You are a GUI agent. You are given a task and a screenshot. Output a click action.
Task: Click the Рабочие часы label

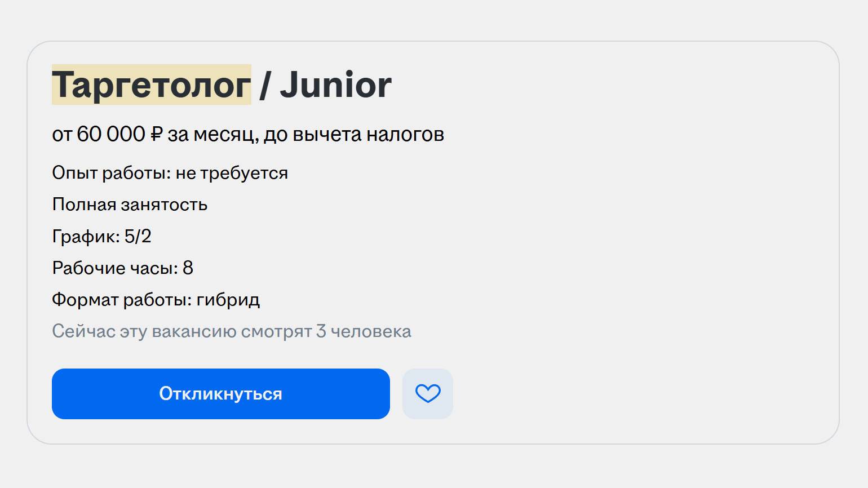pyautogui.click(x=114, y=268)
